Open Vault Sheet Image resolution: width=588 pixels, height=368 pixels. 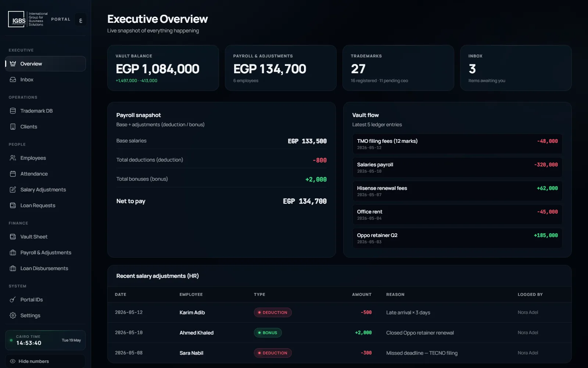coord(46,237)
